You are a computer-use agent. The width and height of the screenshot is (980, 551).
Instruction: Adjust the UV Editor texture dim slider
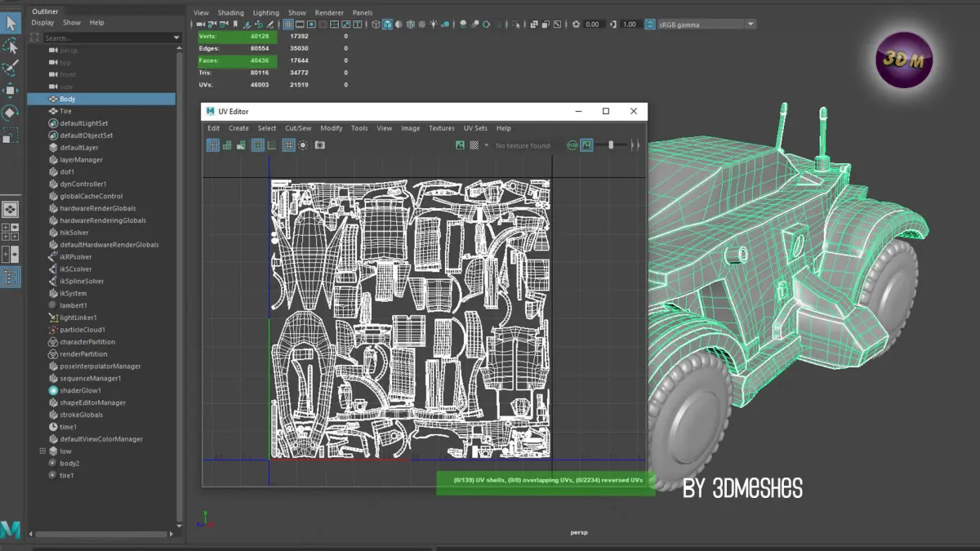point(611,145)
